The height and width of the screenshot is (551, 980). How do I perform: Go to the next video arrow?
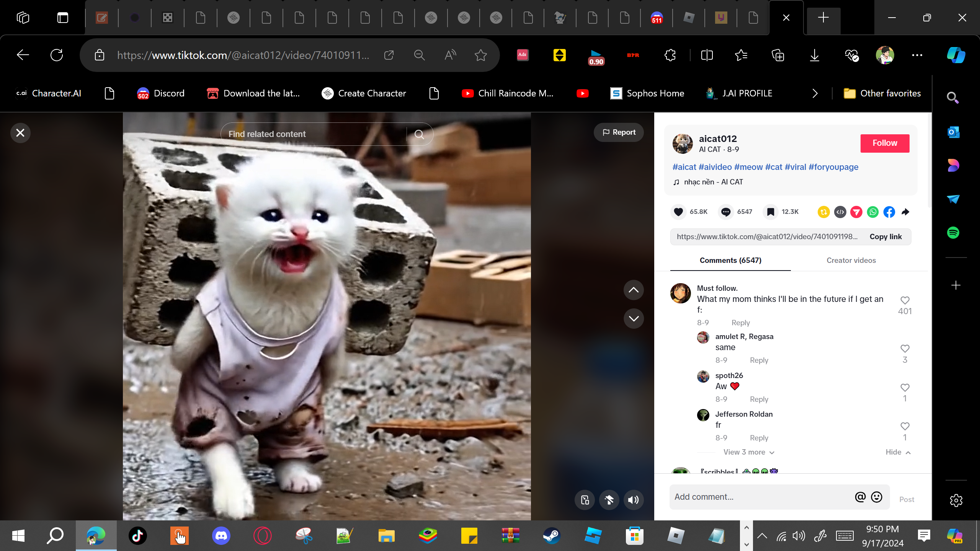coord(634,318)
